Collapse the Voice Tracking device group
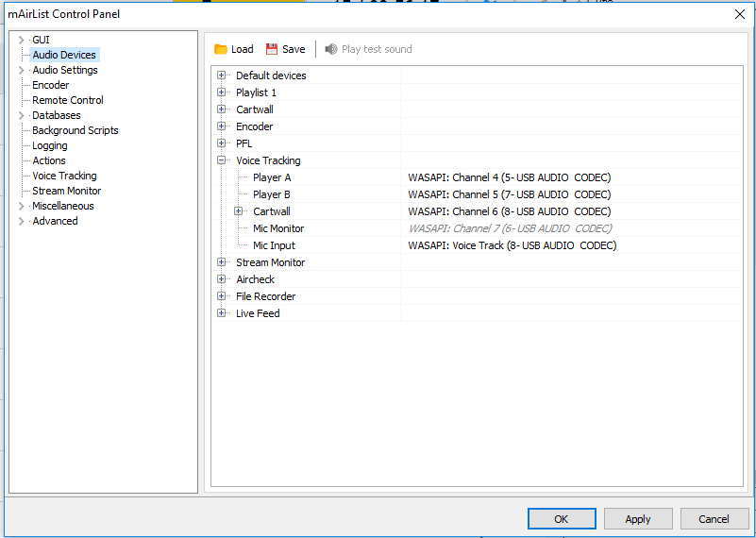Screen dimensions: 756x538 coord(221,160)
